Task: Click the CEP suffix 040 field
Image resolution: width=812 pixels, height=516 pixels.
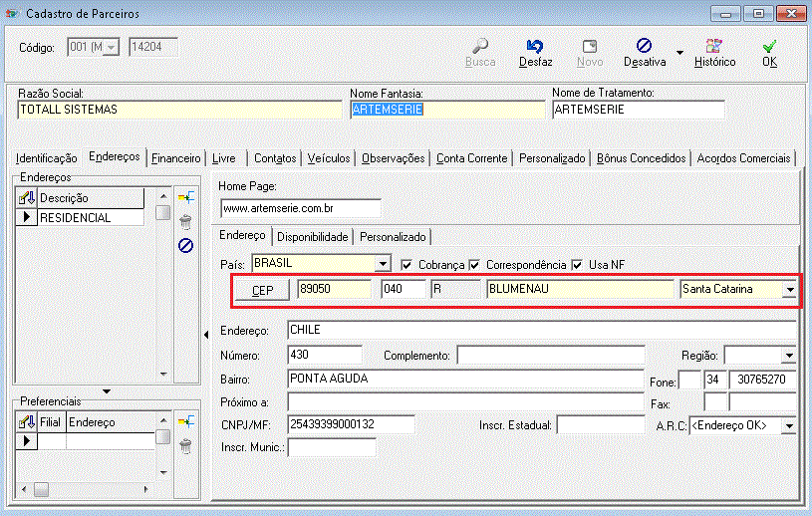Action: point(403,289)
